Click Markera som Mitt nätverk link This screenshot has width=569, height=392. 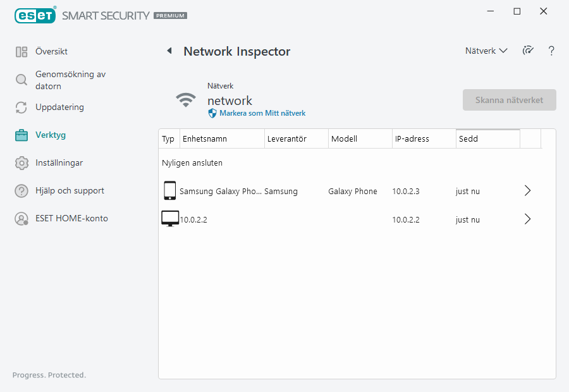pos(262,113)
